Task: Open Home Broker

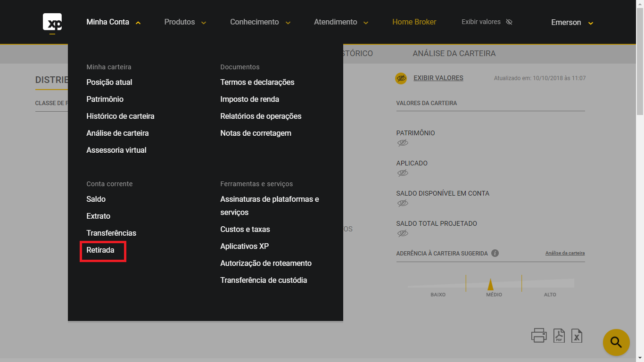Action: (414, 22)
